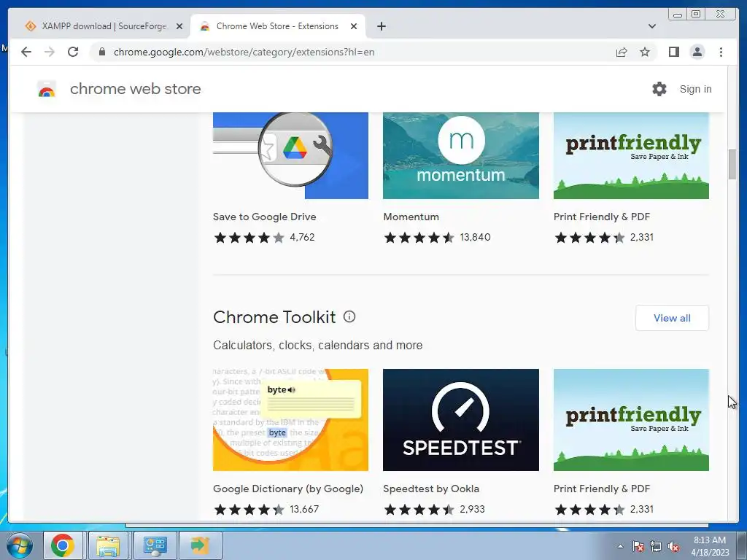This screenshot has width=747, height=560.
Task: Click the muted volume tray icon
Action: pyautogui.click(x=673, y=546)
